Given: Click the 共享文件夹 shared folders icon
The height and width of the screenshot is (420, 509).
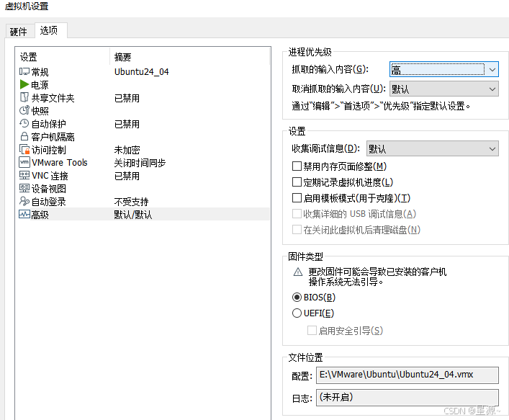Looking at the screenshot, I should pos(24,97).
